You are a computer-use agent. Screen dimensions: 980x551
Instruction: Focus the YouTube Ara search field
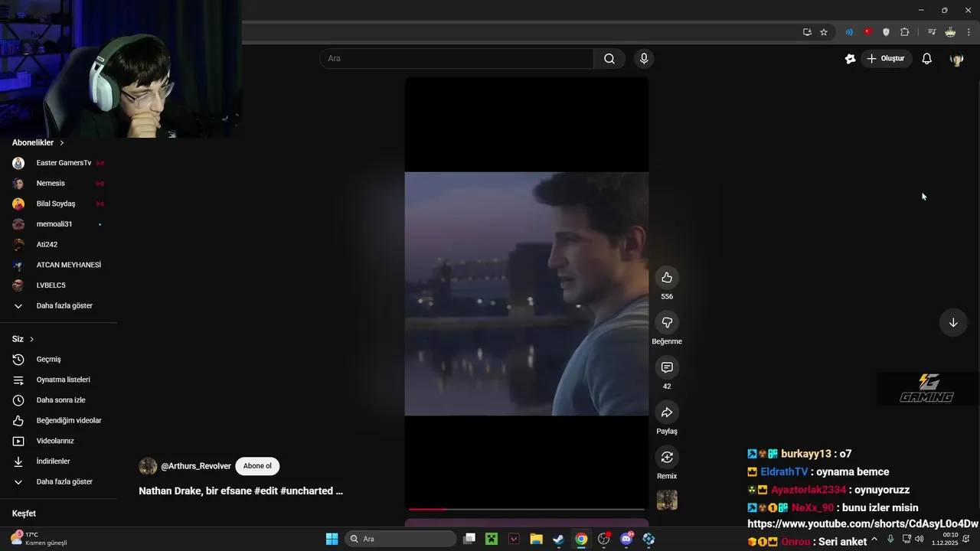pos(456,58)
